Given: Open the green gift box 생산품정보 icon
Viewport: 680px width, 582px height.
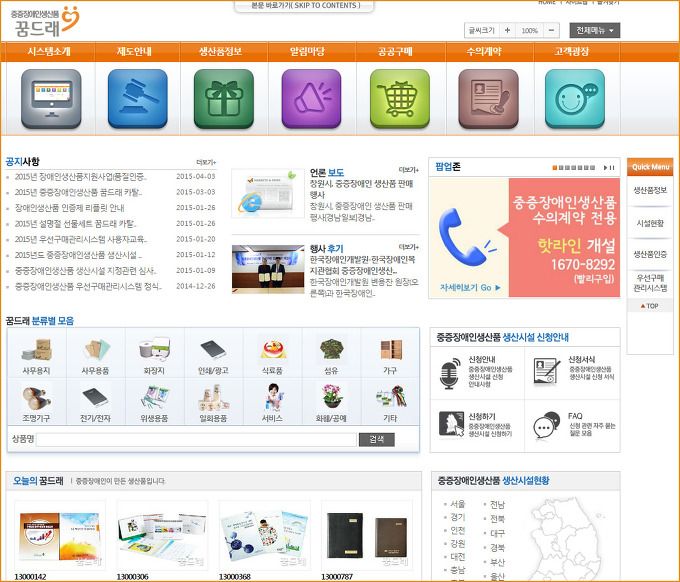Looking at the screenshot, I should pos(224,99).
